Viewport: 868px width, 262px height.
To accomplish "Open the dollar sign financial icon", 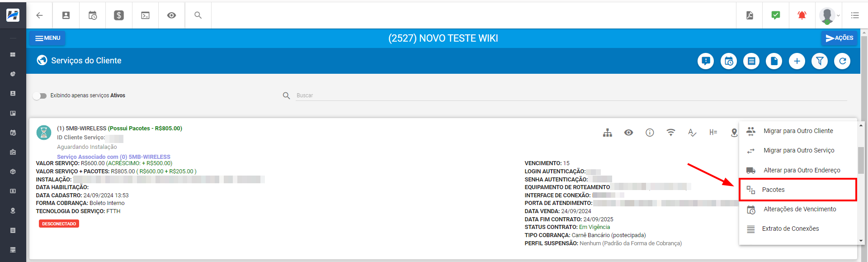I will (119, 15).
